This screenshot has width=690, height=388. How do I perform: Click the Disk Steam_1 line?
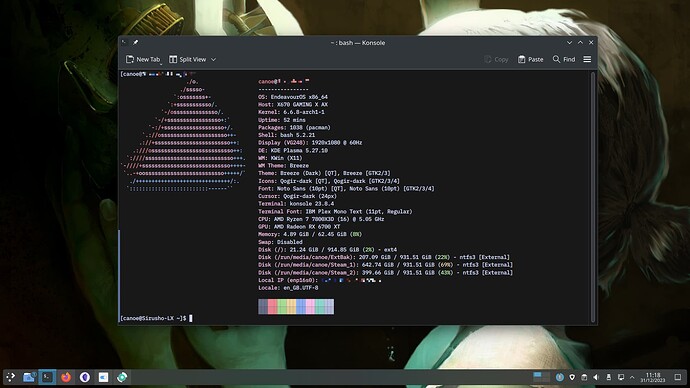[385, 265]
